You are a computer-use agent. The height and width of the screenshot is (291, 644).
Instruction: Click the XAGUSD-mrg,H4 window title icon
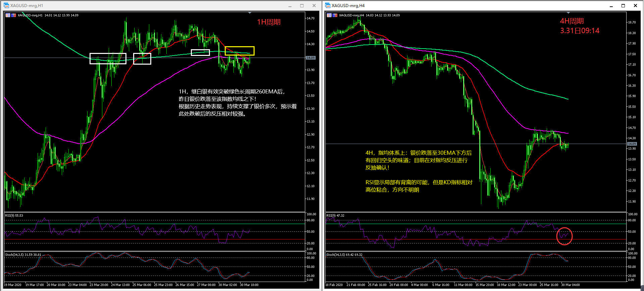328,5
